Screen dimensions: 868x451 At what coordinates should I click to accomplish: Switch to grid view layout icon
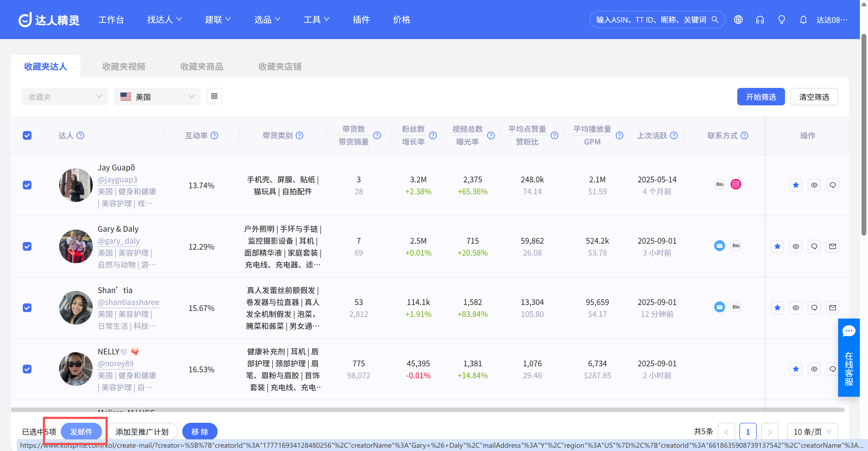point(214,96)
